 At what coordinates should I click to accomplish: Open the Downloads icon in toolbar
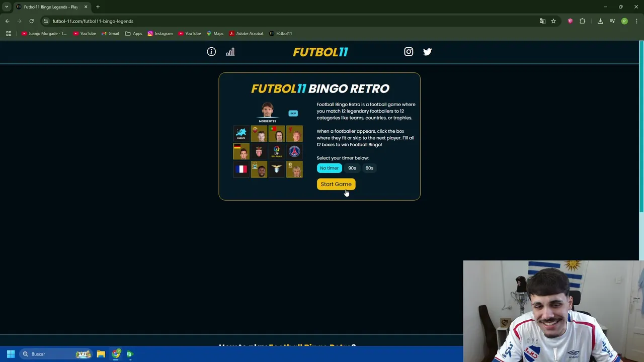click(x=600, y=21)
